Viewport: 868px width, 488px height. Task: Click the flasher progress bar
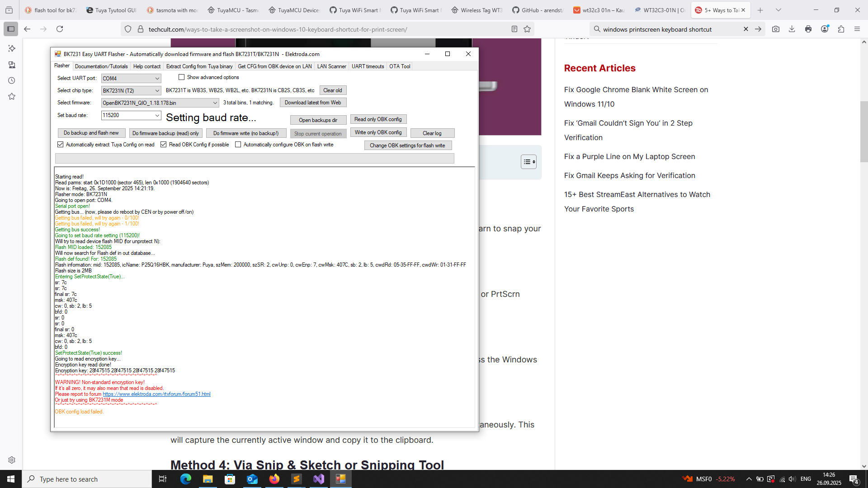[x=255, y=158]
